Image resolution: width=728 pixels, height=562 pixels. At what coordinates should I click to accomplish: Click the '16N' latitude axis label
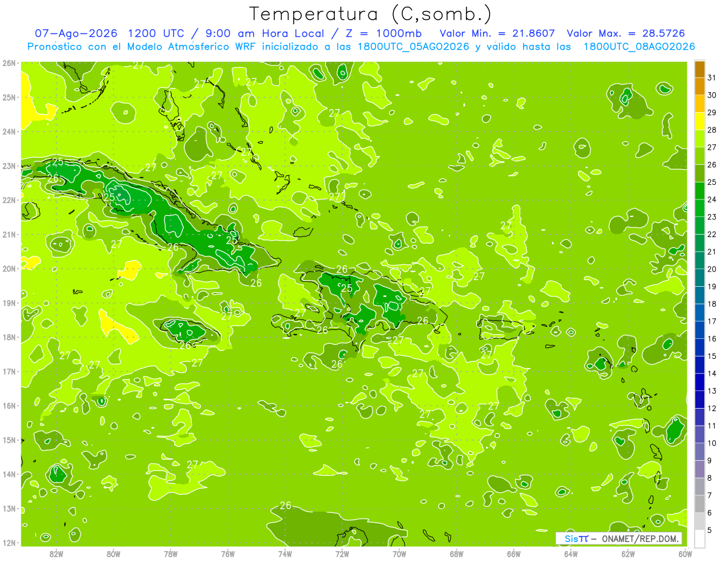(x=8, y=406)
